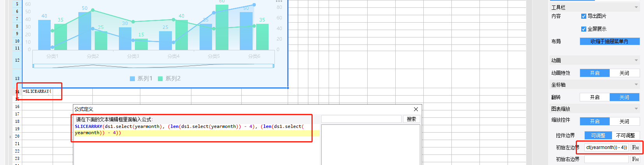Open formula editor for 初始右边界
The image size is (644, 165).
pyautogui.click(x=635, y=159)
